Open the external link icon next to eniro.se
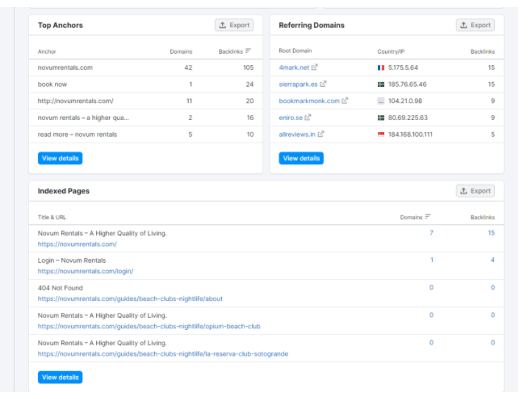The width and height of the screenshot is (532, 399). pos(307,118)
